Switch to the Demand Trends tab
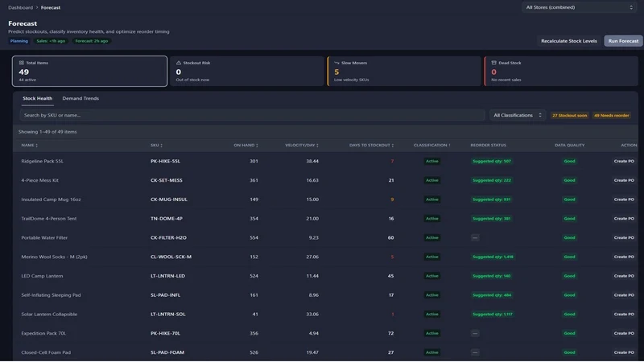The height and width of the screenshot is (362, 644). 80,98
